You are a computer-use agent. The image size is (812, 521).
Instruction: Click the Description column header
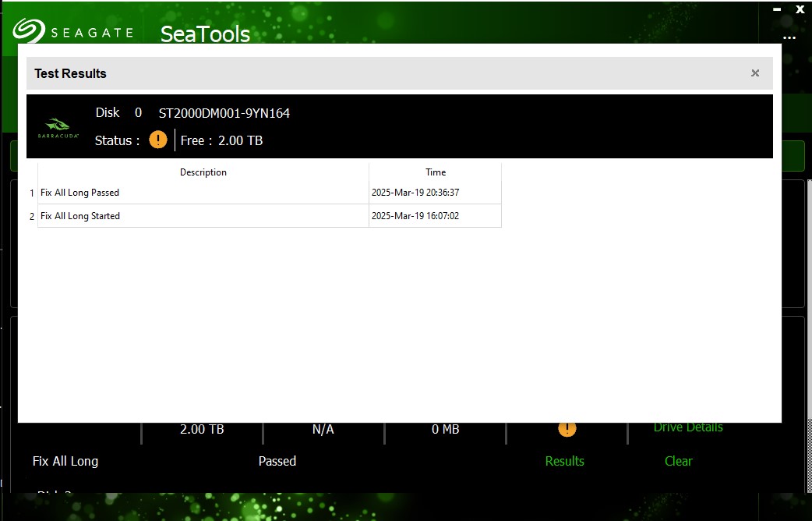203,172
